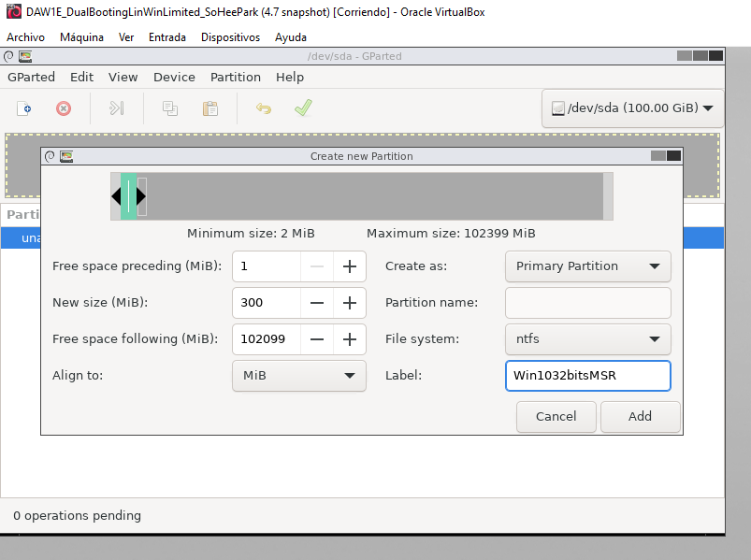Screen dimensions: 751x560
Task: Click the Create new Partition dialog swirl icon
Action: 50,156
